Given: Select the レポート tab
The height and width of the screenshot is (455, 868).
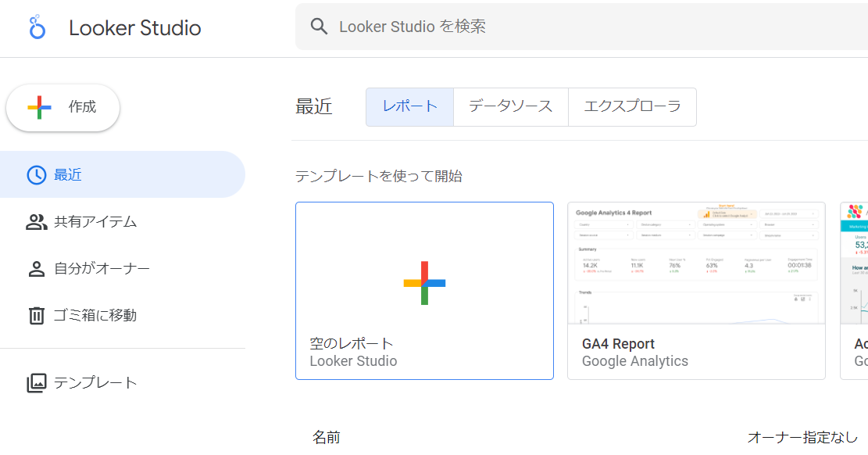Looking at the screenshot, I should 409,106.
